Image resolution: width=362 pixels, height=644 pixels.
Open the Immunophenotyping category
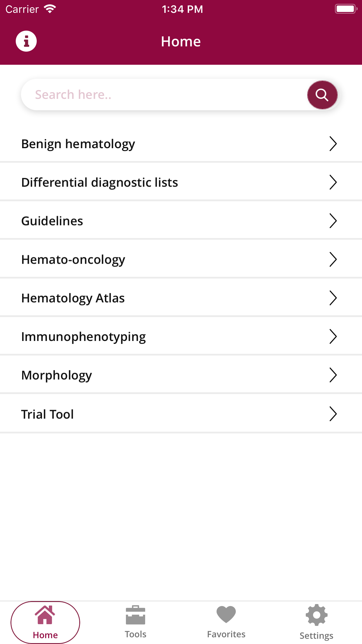83,337
